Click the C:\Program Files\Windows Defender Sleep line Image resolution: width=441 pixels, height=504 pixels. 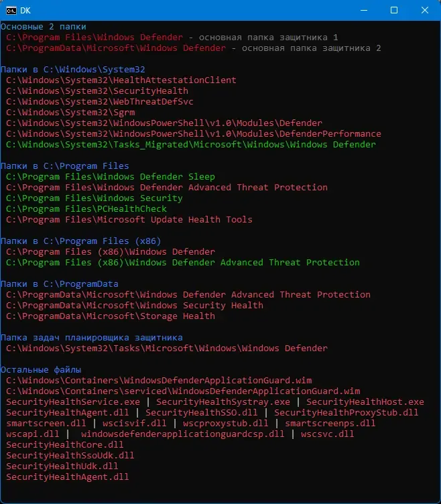tap(111, 177)
